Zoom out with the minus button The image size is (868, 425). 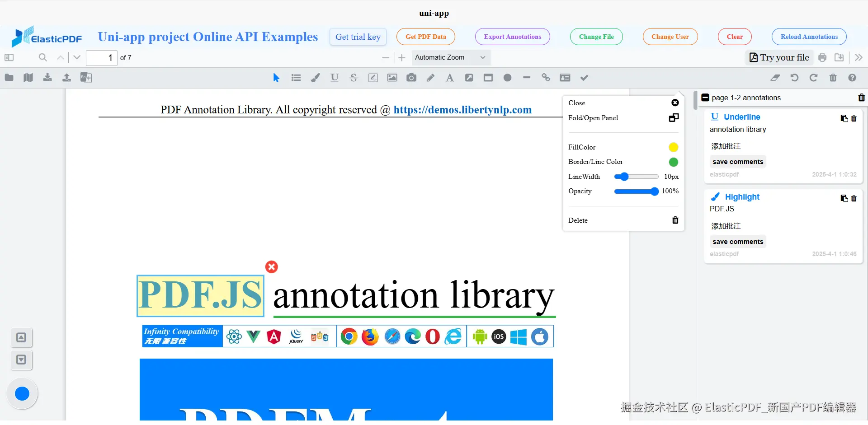(x=386, y=58)
